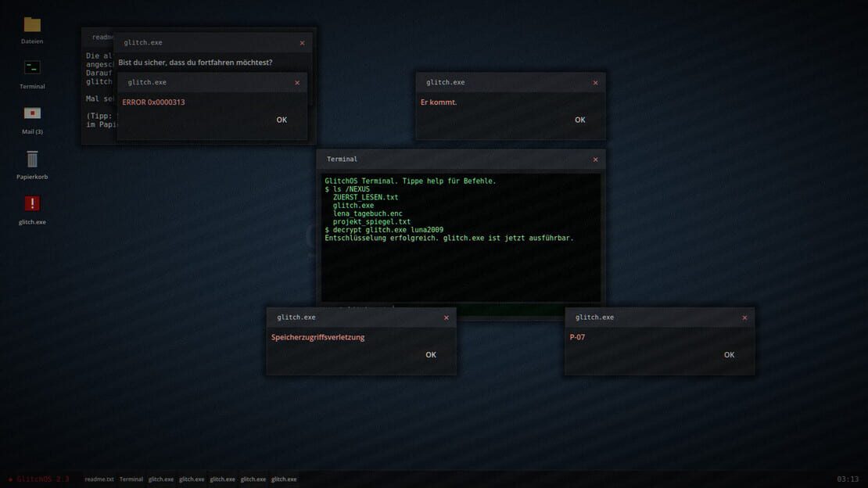The image size is (868, 488).
Task: Click the Terminal window title bar
Action: [461, 159]
